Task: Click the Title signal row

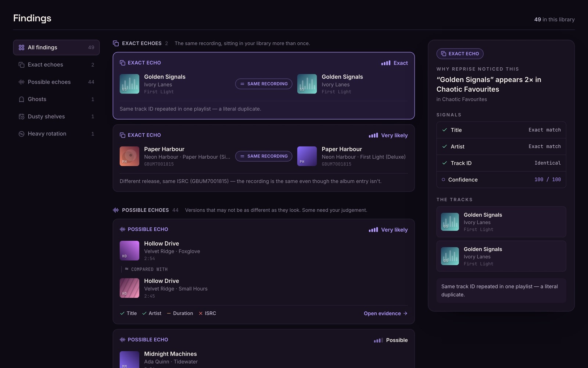Action: tap(501, 130)
